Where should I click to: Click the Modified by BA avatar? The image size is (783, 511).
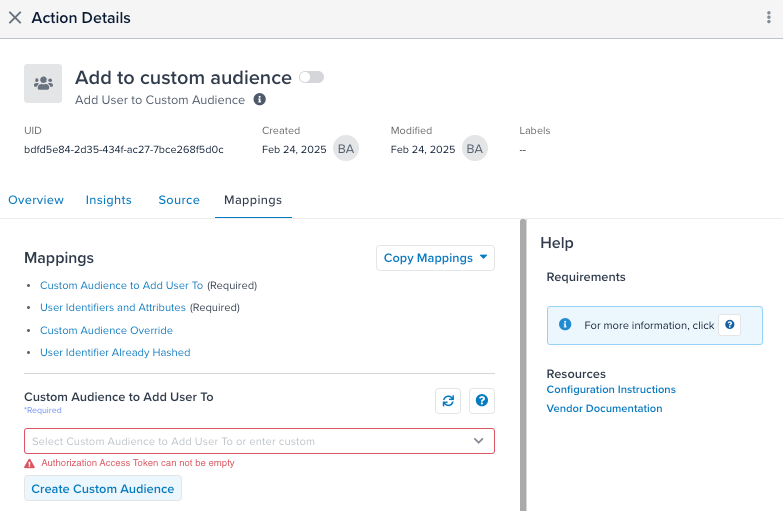pos(474,148)
